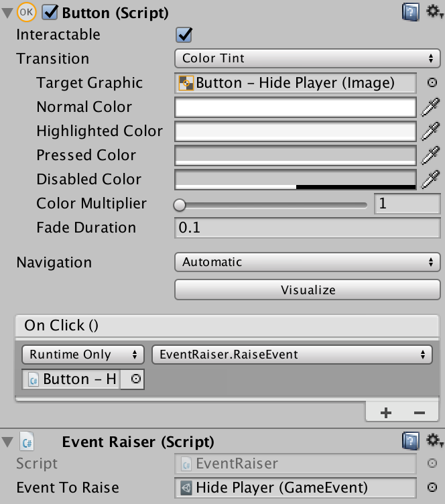Screen dimensions: 445x504
Task: Open object picker for Target Graphic
Action: (x=432, y=82)
